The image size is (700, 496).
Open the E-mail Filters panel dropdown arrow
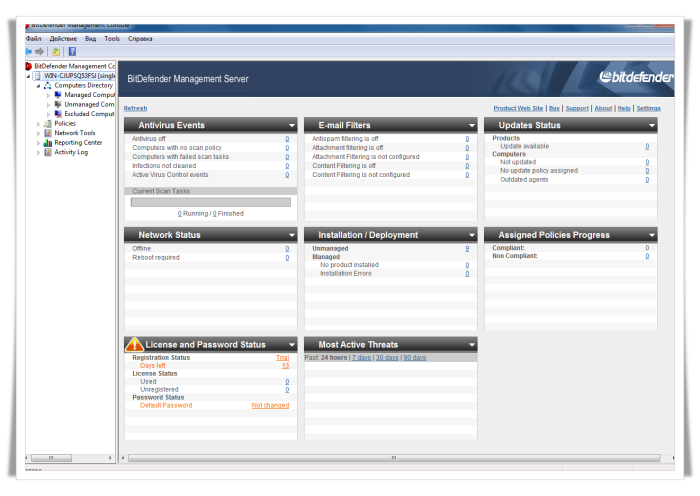tap(471, 125)
